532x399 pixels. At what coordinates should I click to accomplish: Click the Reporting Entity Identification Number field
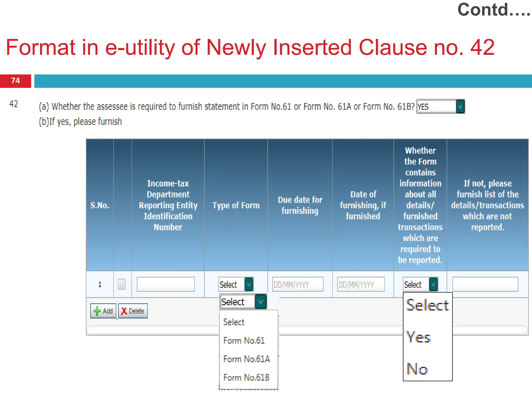pyautogui.click(x=166, y=284)
